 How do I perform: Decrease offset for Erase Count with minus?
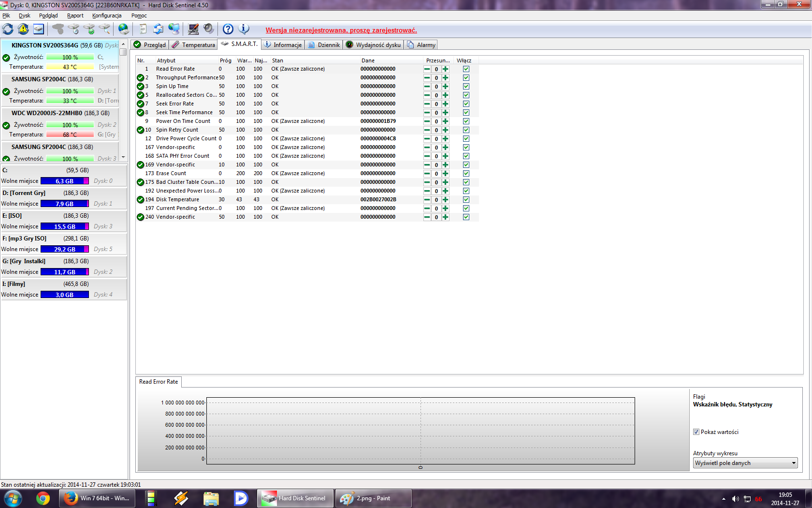[427, 173]
